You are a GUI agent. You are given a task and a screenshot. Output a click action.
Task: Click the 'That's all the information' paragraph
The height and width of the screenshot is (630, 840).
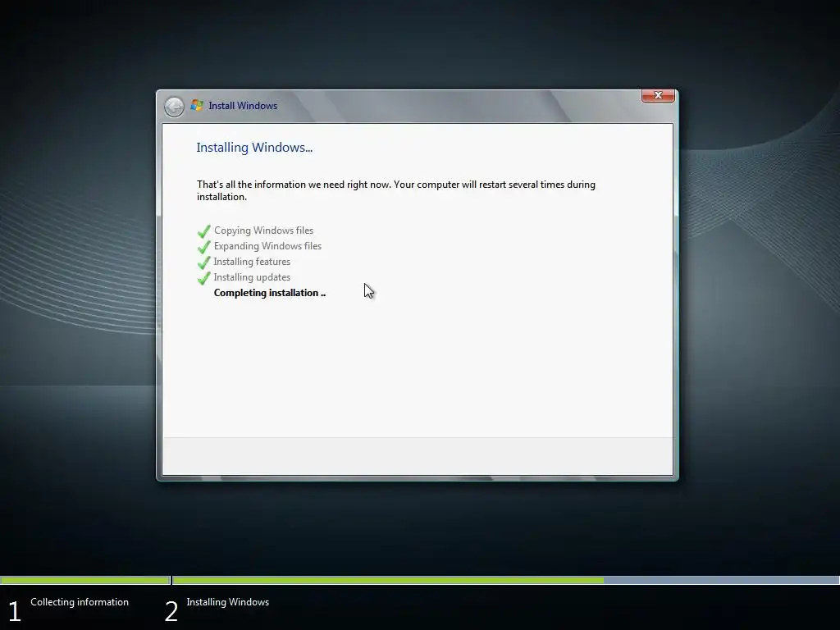pos(396,190)
